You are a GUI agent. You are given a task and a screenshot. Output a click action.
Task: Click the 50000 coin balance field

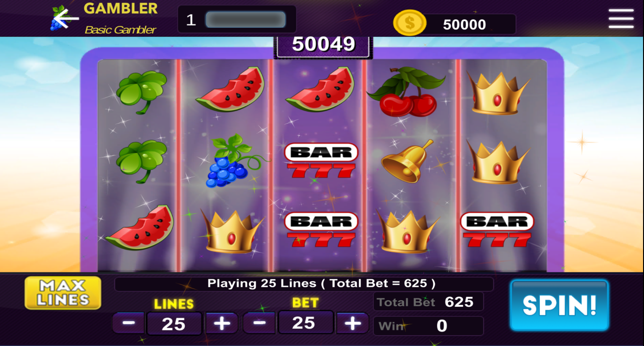point(464,25)
